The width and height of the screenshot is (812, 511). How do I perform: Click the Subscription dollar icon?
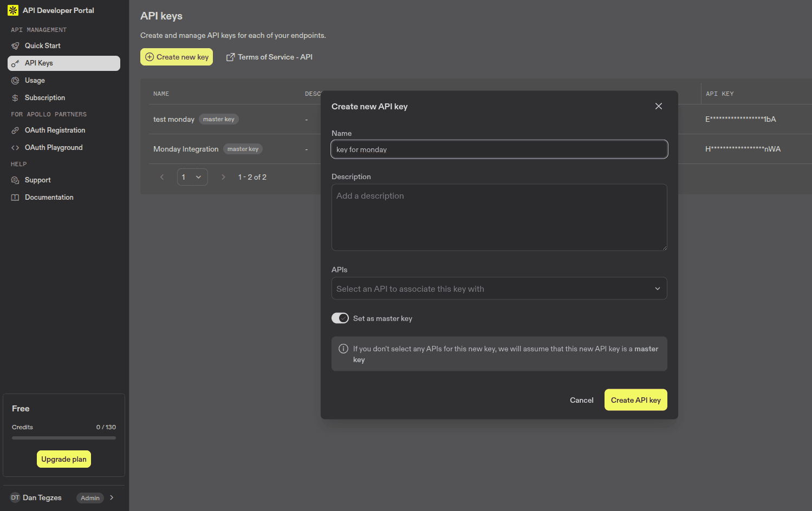[16, 97]
